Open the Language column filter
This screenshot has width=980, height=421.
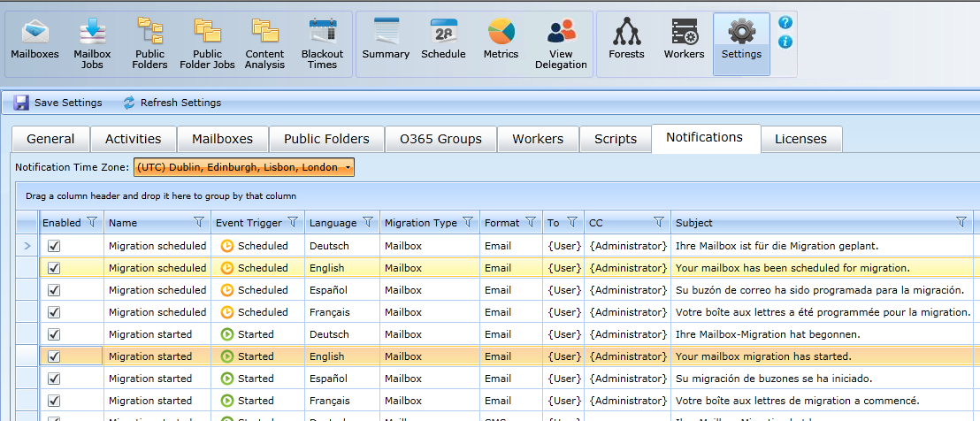pos(368,223)
